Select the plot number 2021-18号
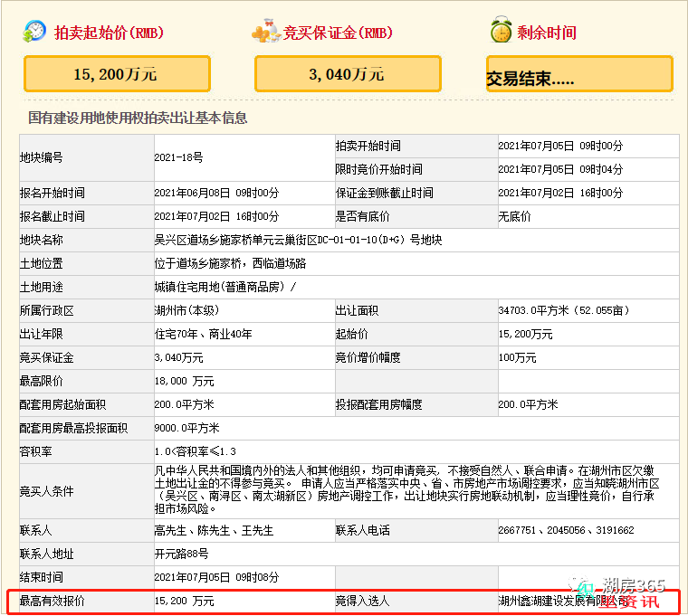The image size is (688, 616). click(178, 157)
